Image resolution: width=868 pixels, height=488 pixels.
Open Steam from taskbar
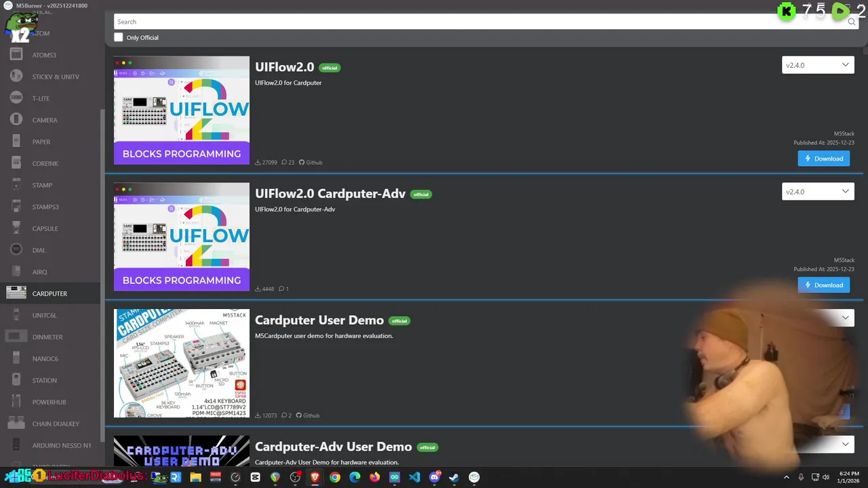(454, 477)
